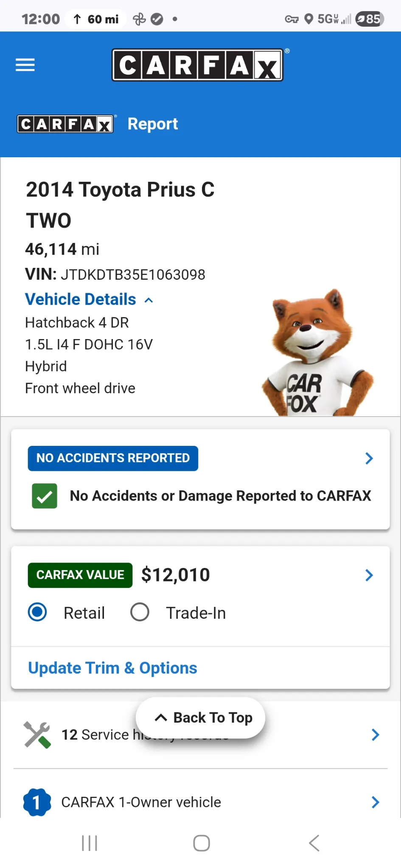Tap Android home navigation button
The image size is (401, 868).
(x=202, y=843)
